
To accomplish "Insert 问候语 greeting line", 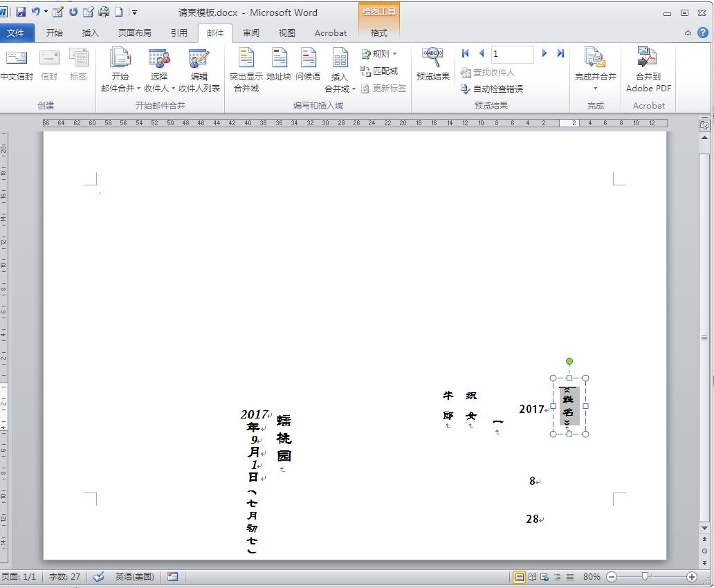I will (308, 65).
